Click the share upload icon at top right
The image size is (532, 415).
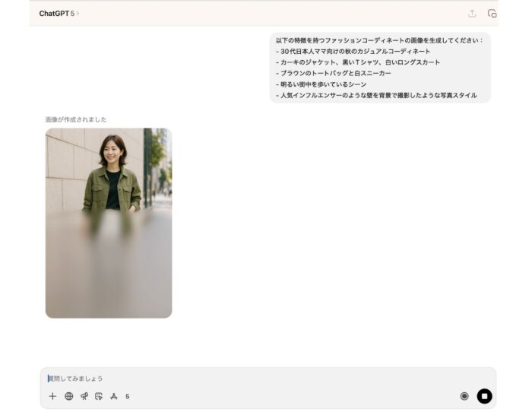(472, 14)
